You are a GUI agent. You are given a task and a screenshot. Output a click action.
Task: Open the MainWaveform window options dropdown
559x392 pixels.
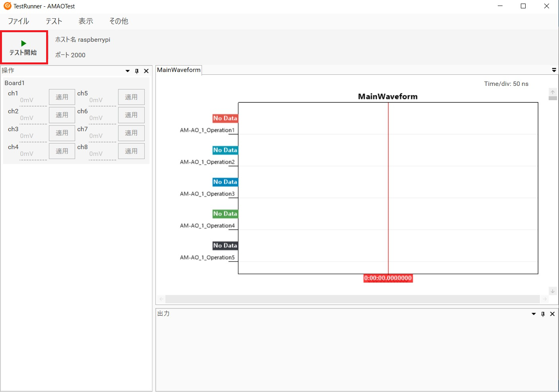(x=554, y=70)
